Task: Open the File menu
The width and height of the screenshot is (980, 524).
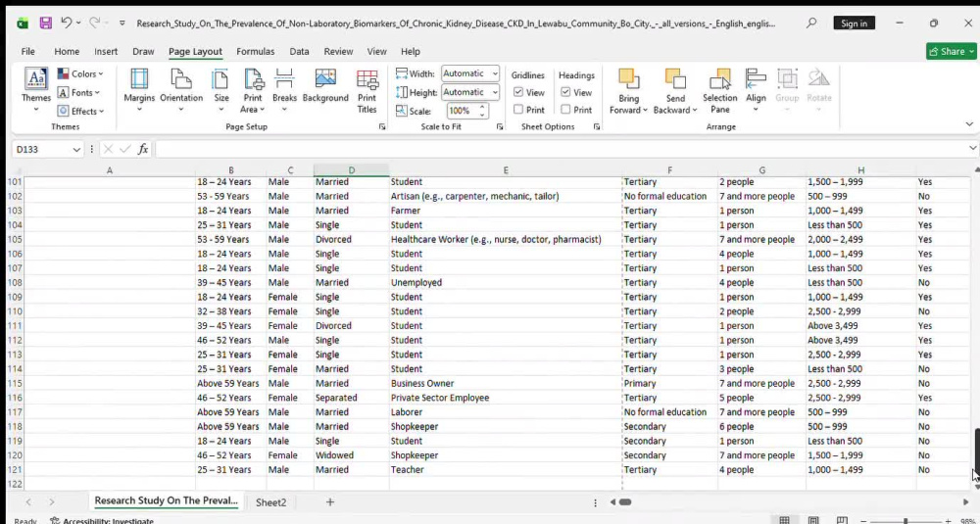Action: 27,51
